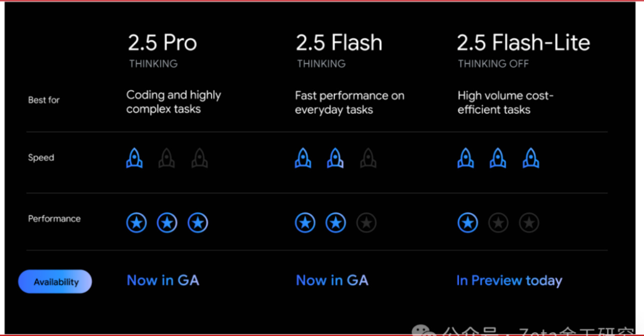The height and width of the screenshot is (336, 644).
Task: Click the blue star for 2.5 Flash-Lite
Action: coord(468,222)
